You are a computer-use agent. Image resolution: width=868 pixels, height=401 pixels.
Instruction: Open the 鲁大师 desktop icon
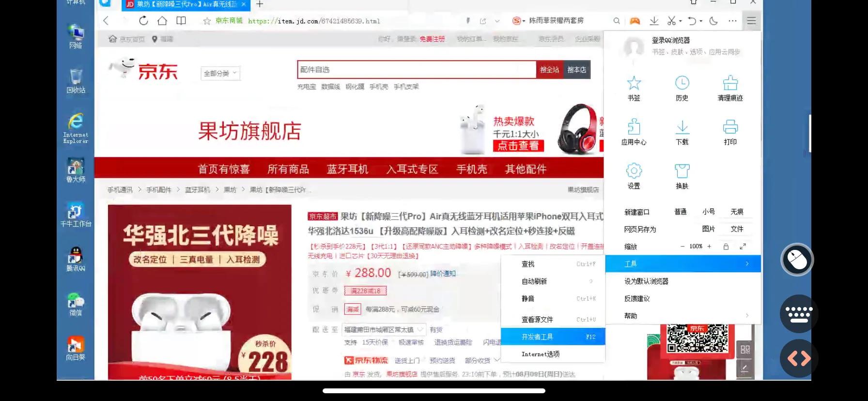click(x=76, y=170)
